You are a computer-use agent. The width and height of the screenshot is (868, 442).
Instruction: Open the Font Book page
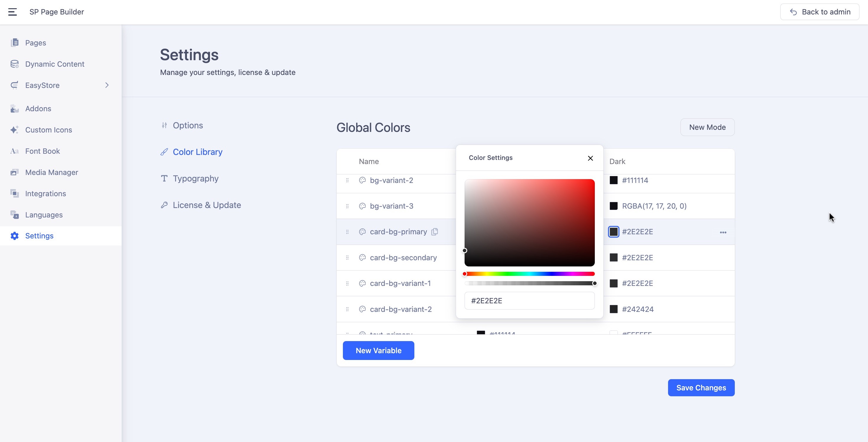[43, 151]
